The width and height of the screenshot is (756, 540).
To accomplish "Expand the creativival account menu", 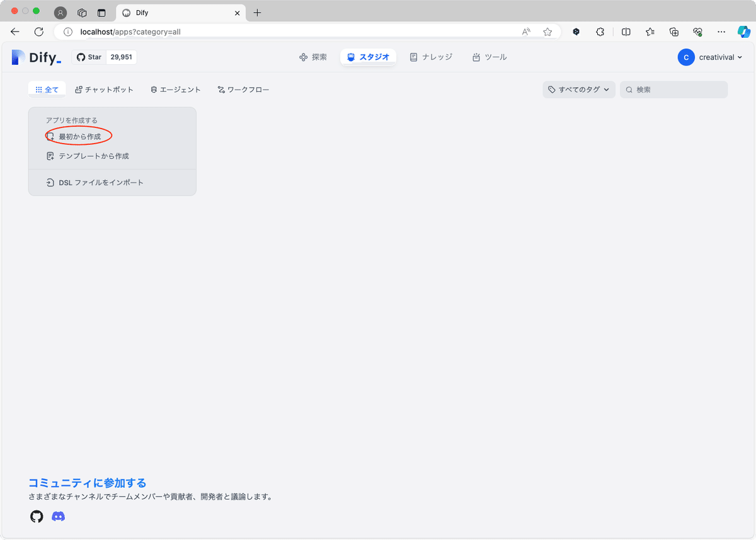I will [x=711, y=57].
